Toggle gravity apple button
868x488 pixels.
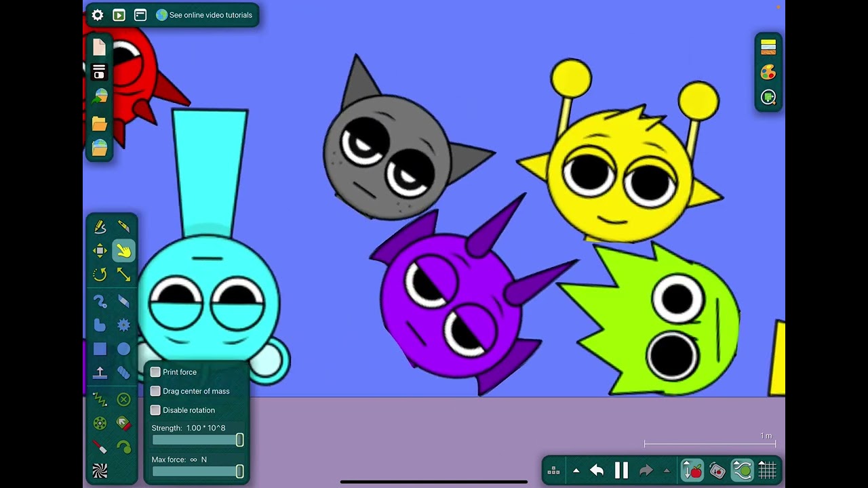pos(692,470)
